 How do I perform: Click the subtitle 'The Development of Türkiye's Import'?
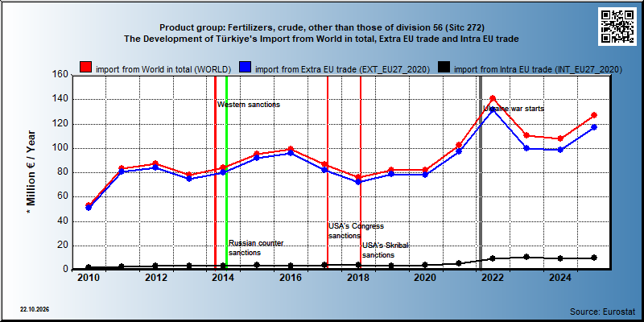[321, 39]
